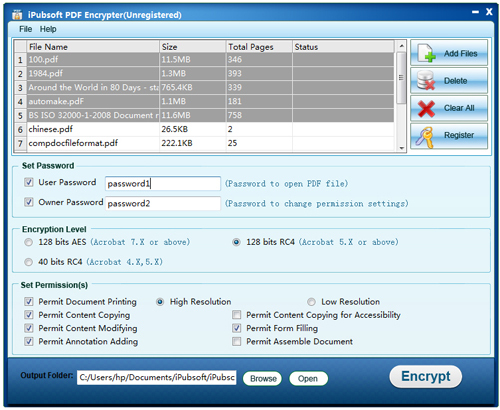Screen dimensions: 500x410
Task: Uncheck Permit Form Filling
Action: pos(237,328)
